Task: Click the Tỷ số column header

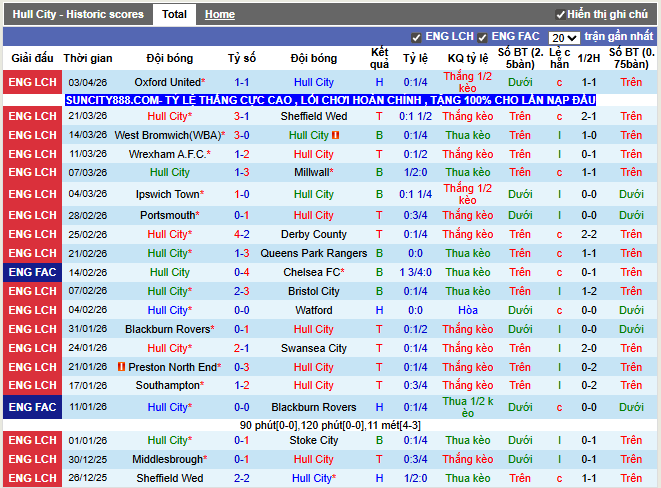Action: point(242,58)
